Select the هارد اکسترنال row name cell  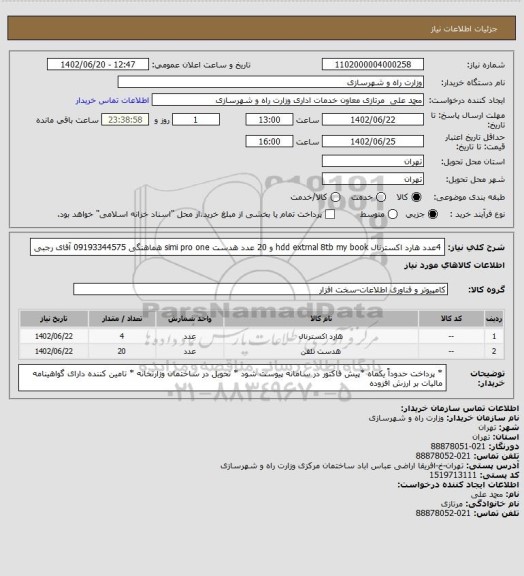[321, 336]
